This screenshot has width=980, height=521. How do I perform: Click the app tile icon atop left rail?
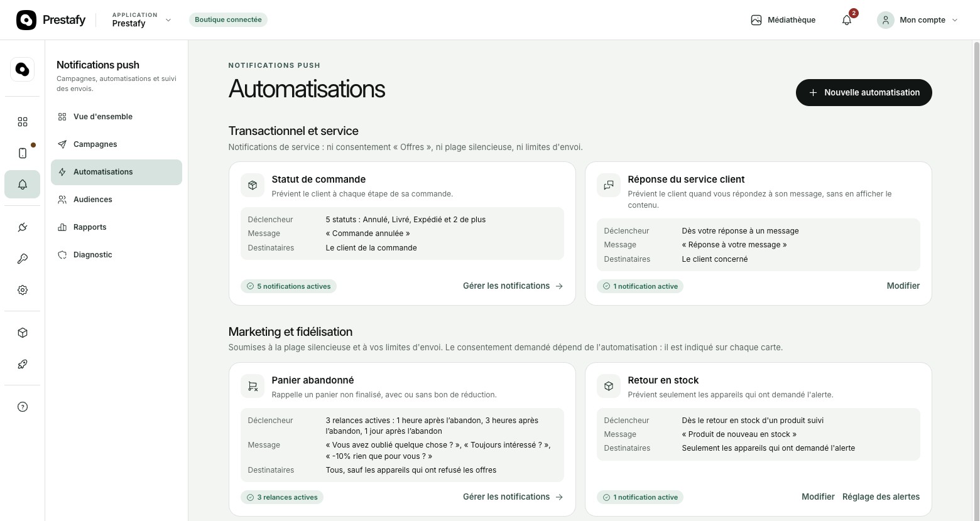pyautogui.click(x=23, y=69)
